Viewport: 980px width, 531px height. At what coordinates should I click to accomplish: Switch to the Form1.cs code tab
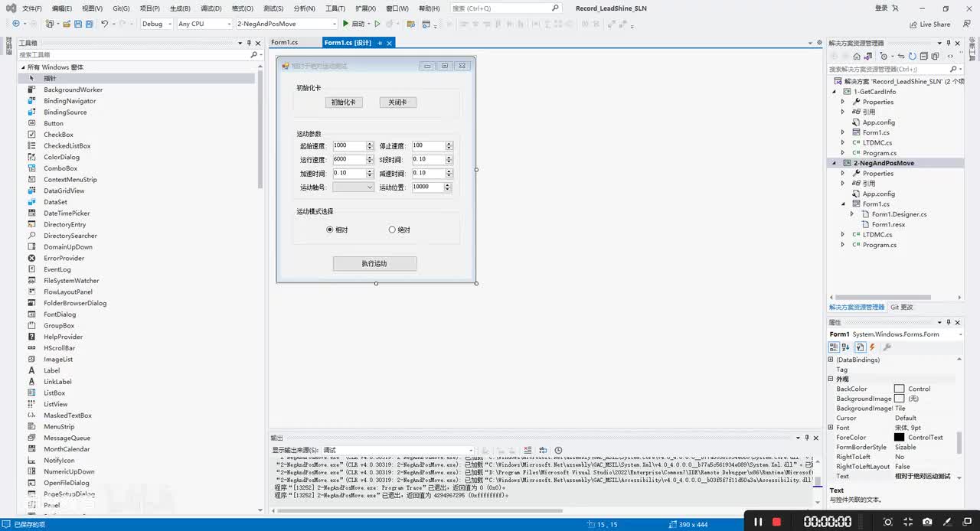click(x=284, y=43)
